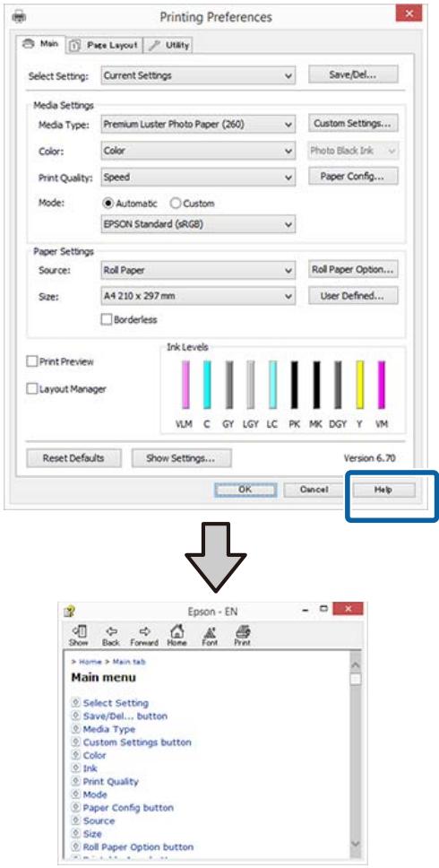Screen dimensions: 439x868
Task: Confirm with the OK button
Action: pos(245,490)
